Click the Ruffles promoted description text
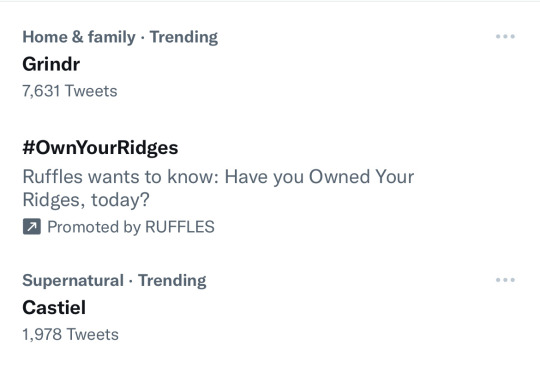The image size is (540, 368). (x=218, y=188)
